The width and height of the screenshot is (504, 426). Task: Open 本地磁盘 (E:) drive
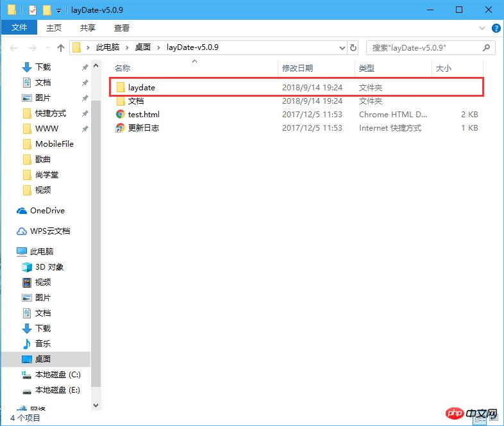point(58,389)
